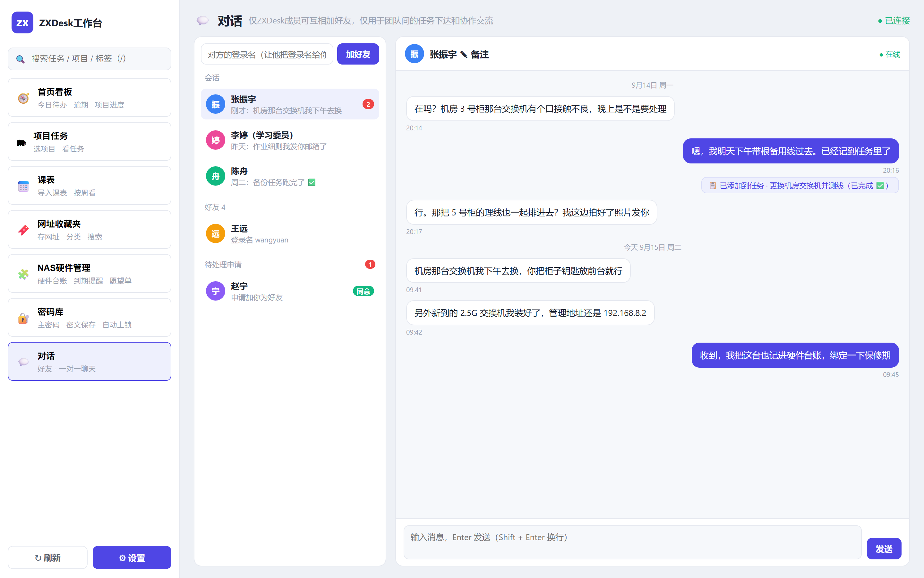Viewport: 924px width, 578px height.
Task: Click the message input box
Action: click(632, 542)
